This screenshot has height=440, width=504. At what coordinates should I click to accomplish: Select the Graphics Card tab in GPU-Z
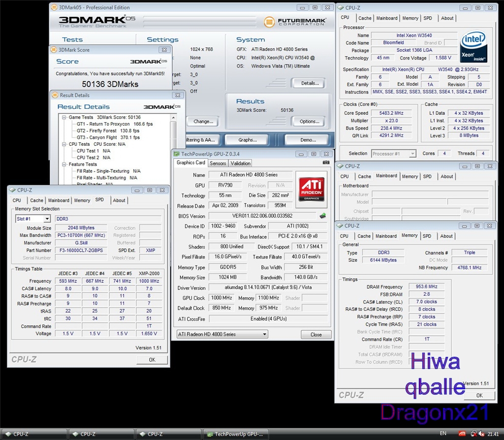(191, 163)
